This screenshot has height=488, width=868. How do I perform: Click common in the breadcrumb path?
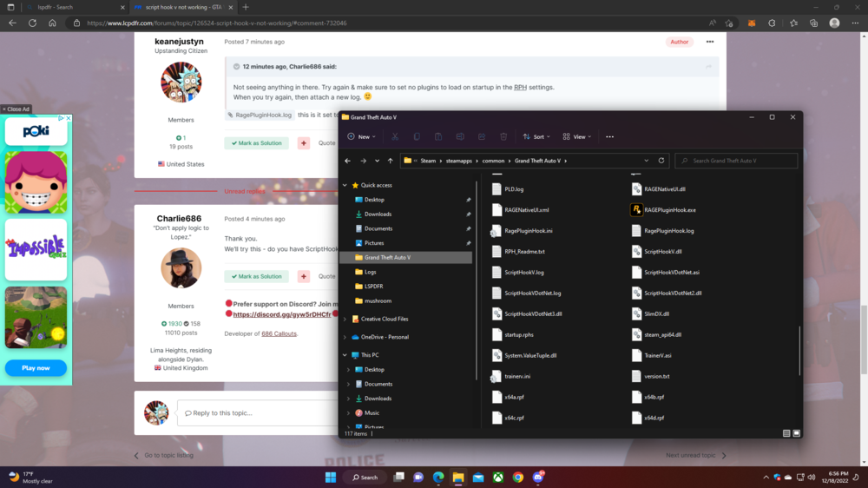click(493, 161)
